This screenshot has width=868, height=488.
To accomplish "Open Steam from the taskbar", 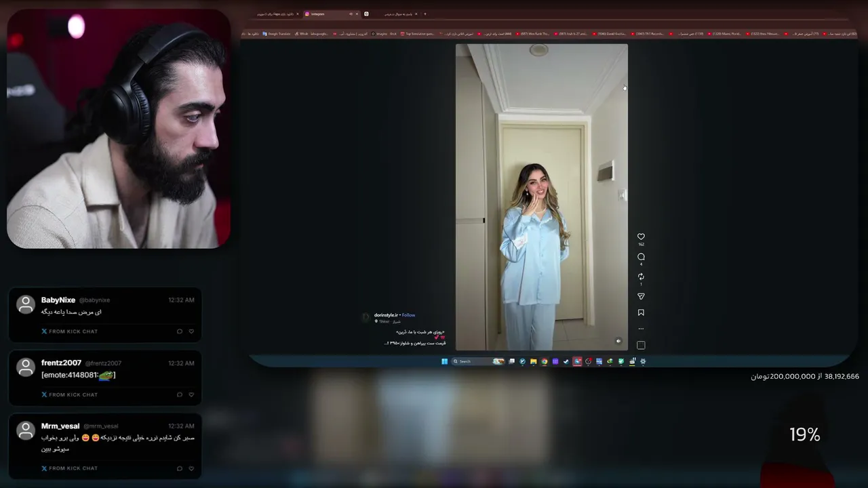I will click(566, 361).
